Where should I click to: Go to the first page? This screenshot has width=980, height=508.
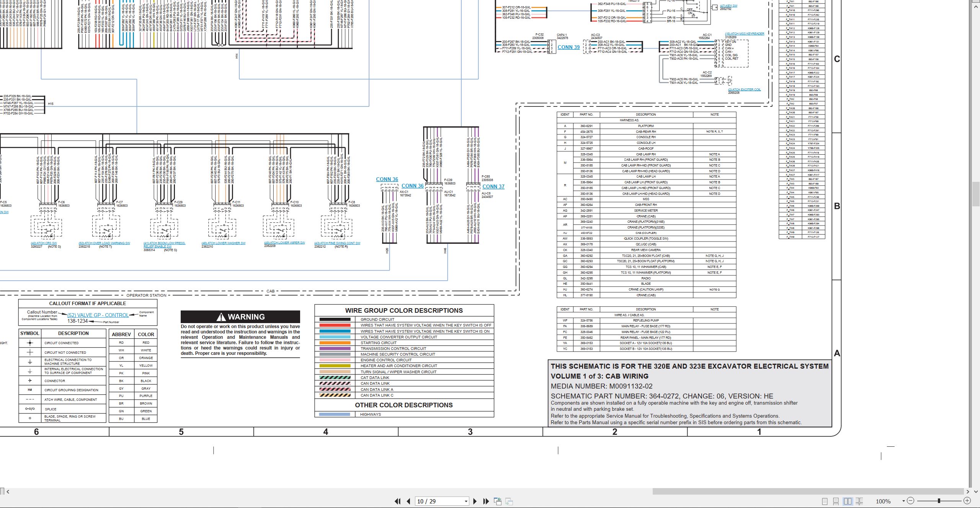click(x=397, y=501)
